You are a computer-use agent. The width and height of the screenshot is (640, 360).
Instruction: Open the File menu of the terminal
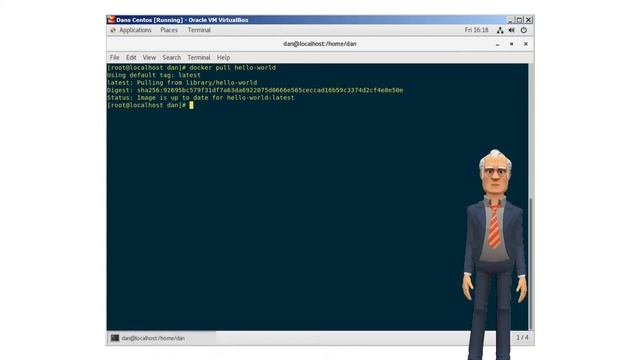coord(115,58)
